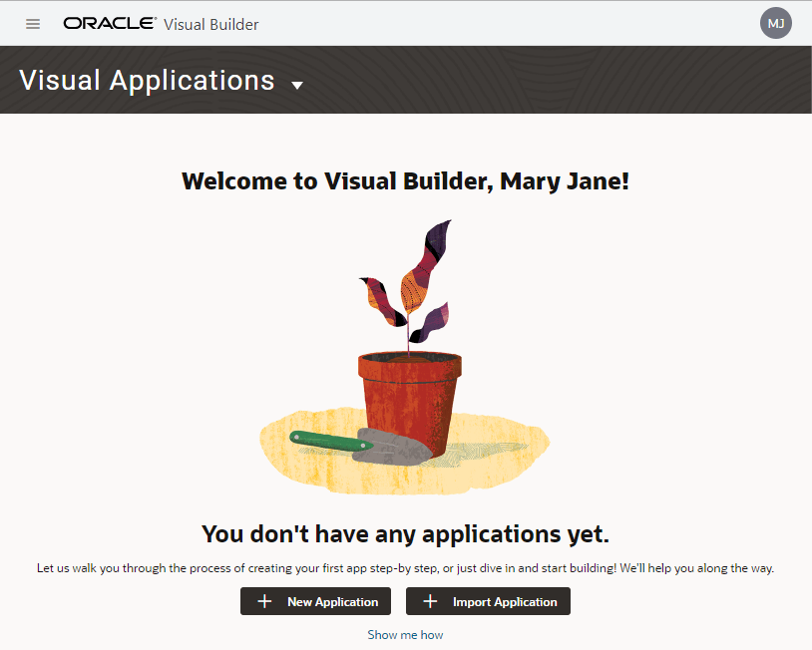This screenshot has height=650, width=812.
Task: Click the Oracle logo
Action: coord(110,23)
